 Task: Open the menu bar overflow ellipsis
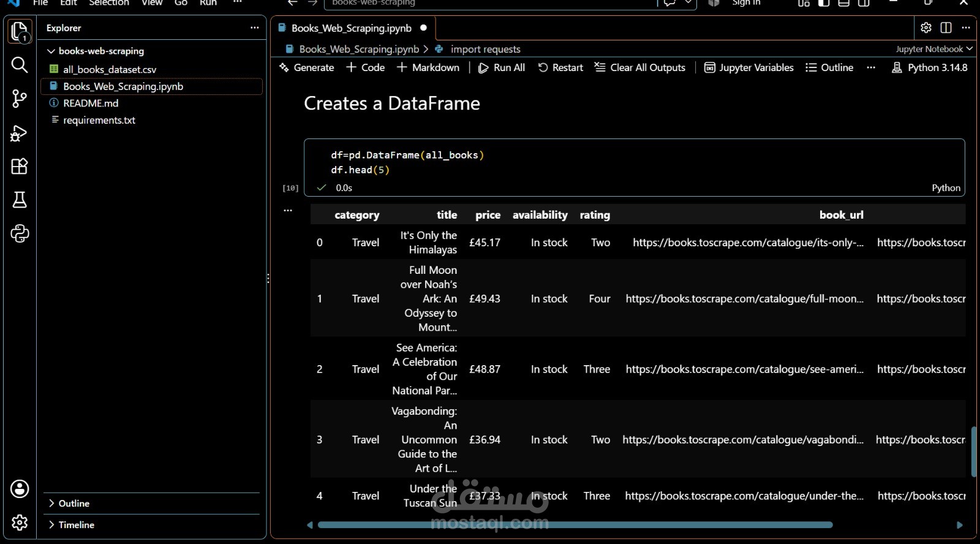238,2
